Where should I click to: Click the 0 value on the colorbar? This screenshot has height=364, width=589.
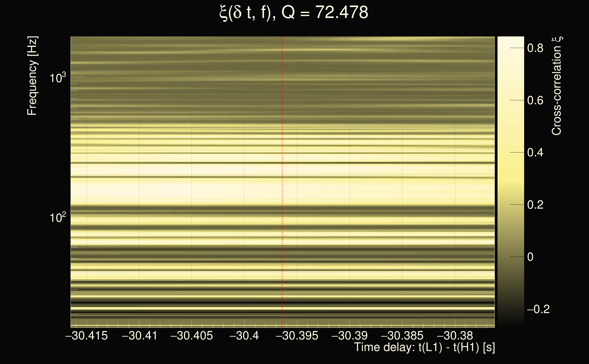click(530, 257)
